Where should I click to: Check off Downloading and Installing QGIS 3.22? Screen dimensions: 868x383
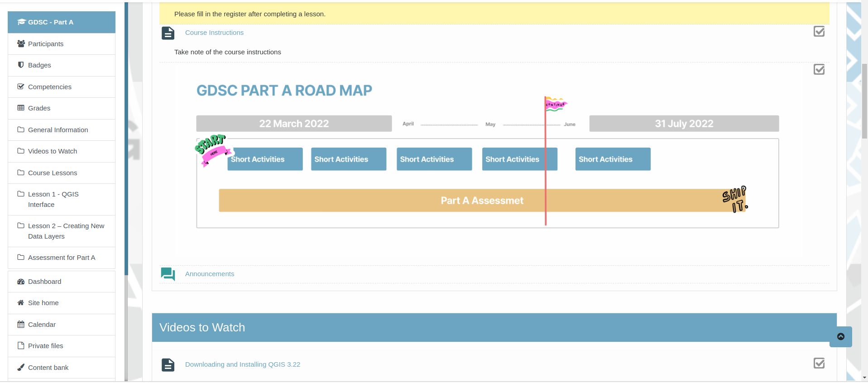[819, 364]
